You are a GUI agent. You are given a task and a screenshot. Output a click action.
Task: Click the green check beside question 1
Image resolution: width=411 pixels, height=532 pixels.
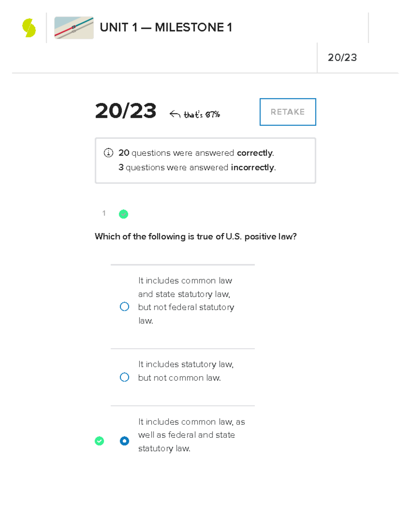pyautogui.click(x=123, y=214)
